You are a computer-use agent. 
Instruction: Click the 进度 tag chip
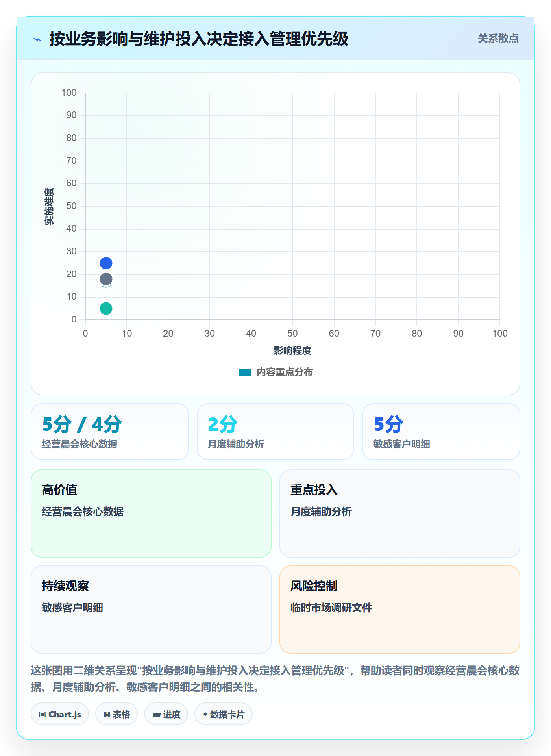166,714
